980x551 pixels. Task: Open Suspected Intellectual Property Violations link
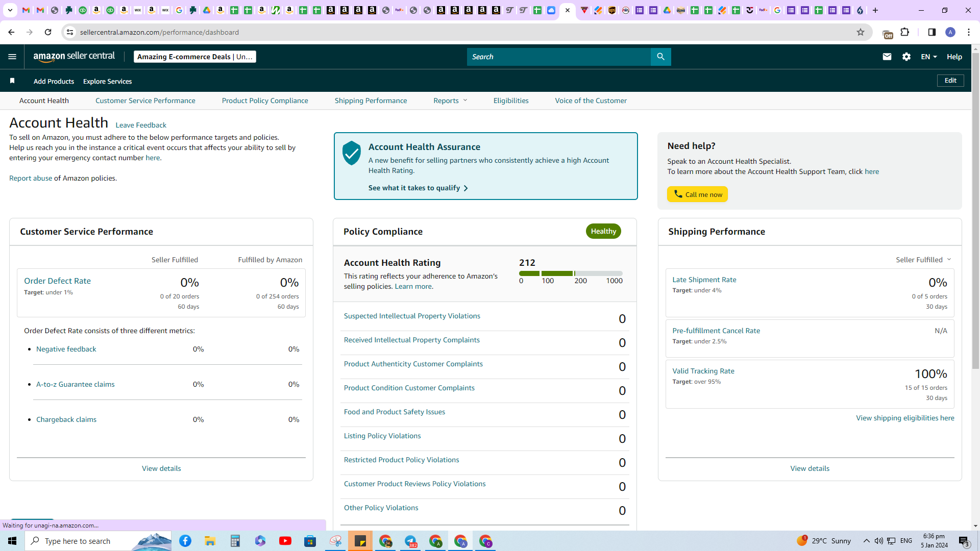pos(412,316)
